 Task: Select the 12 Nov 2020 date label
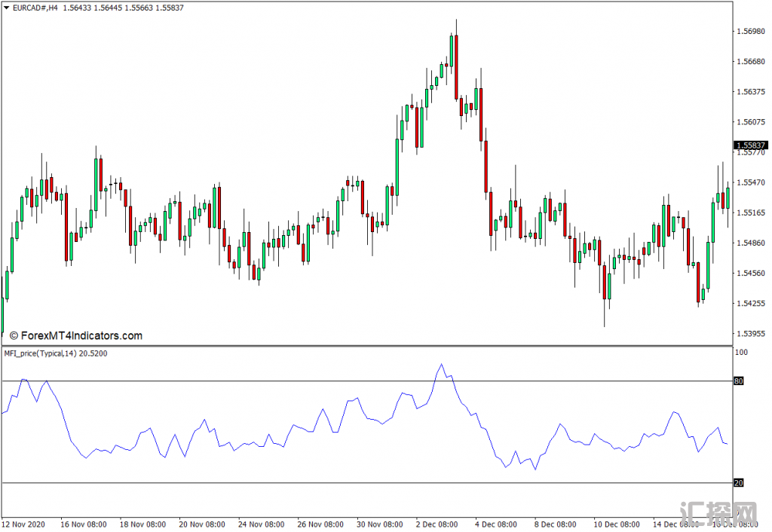pyautogui.click(x=24, y=524)
